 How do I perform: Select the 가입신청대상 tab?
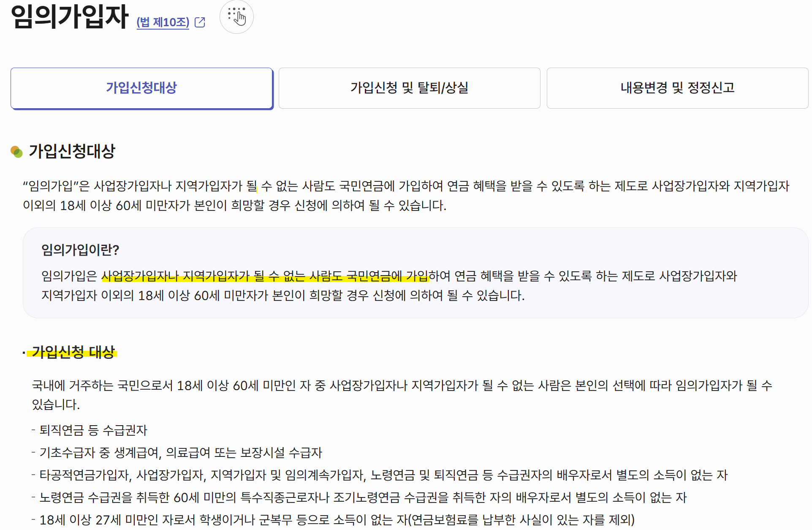[x=142, y=88]
